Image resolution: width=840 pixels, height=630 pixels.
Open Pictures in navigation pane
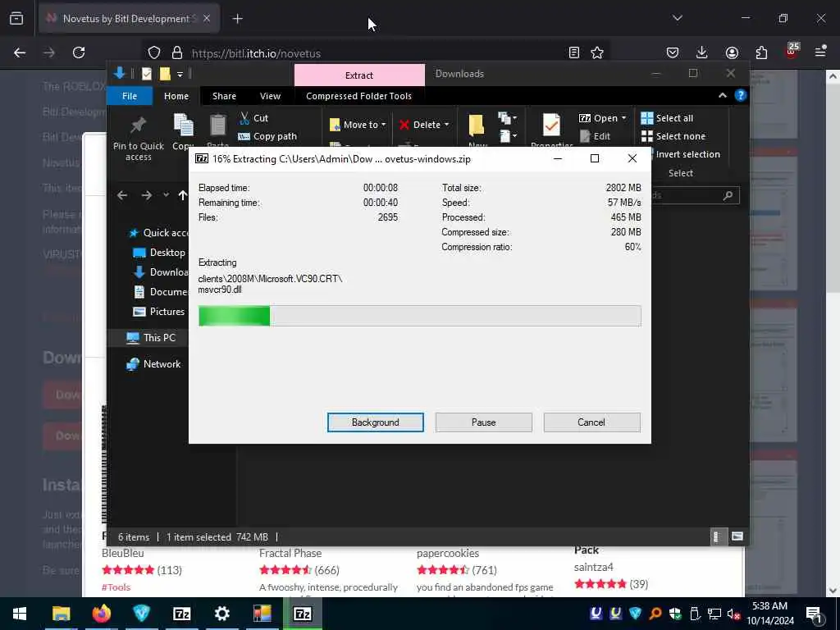158,311
